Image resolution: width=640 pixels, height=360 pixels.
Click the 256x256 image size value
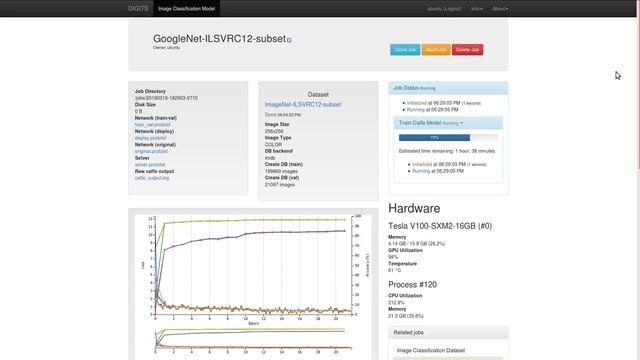[x=274, y=131]
